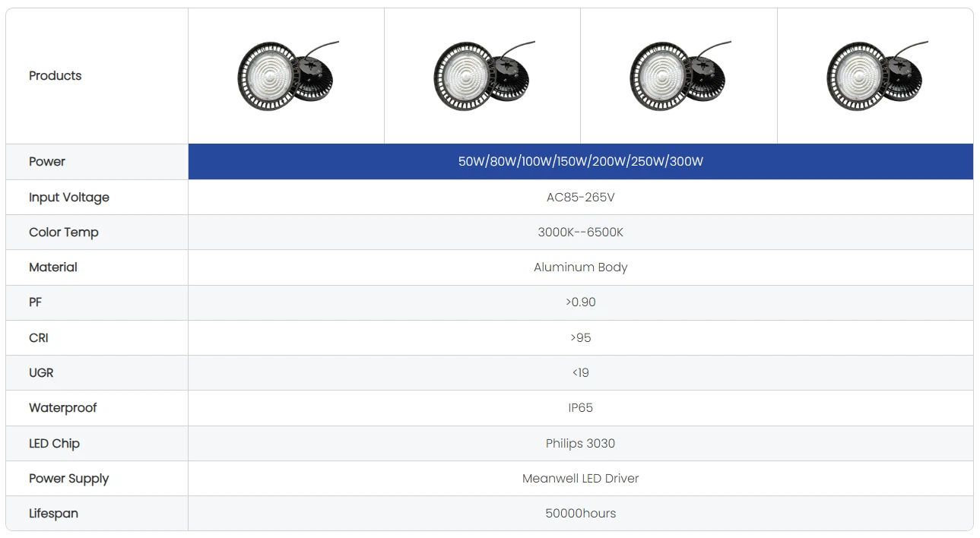Click the '50000hours' value cell
Viewport: 980px width, 538px height.
click(581, 514)
